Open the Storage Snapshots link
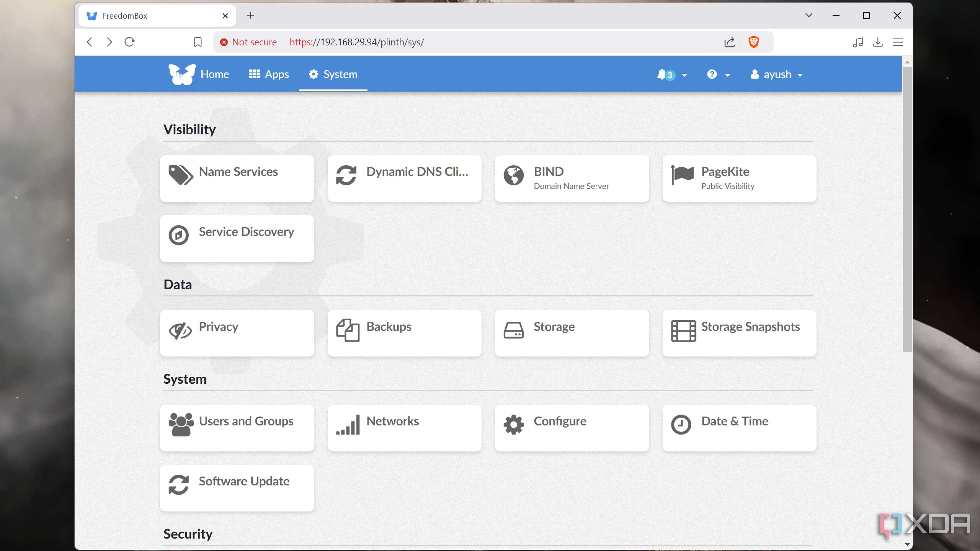Screen dimensions: 980x551 tap(739, 333)
